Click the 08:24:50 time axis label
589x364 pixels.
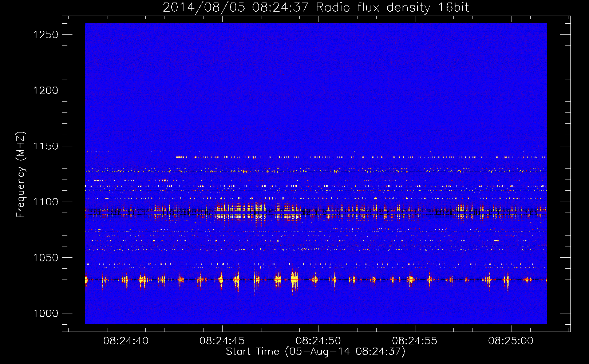click(x=319, y=341)
